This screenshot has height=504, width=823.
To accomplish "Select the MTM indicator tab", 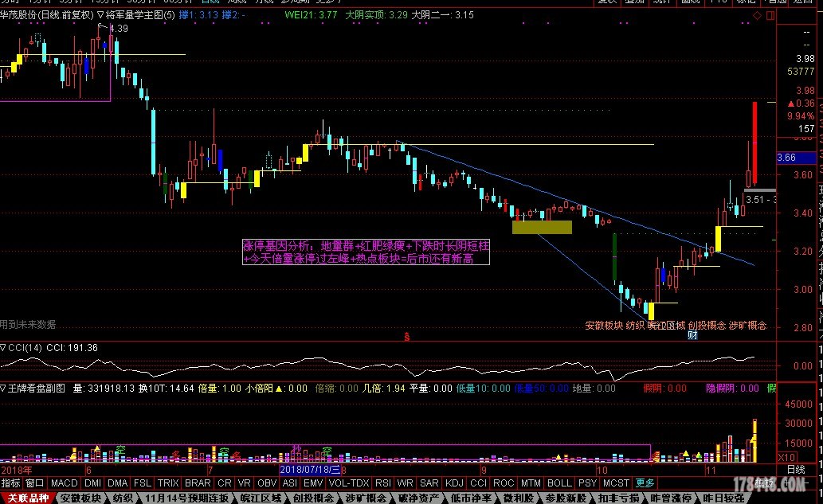I will [531, 483].
